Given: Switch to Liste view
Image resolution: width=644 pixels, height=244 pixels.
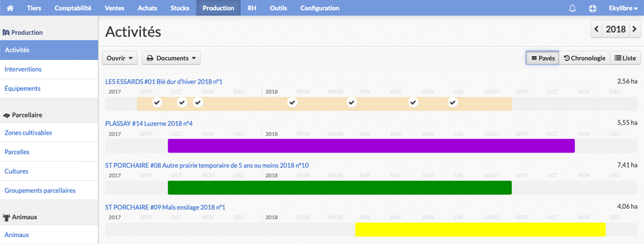Looking at the screenshot, I should [625, 59].
